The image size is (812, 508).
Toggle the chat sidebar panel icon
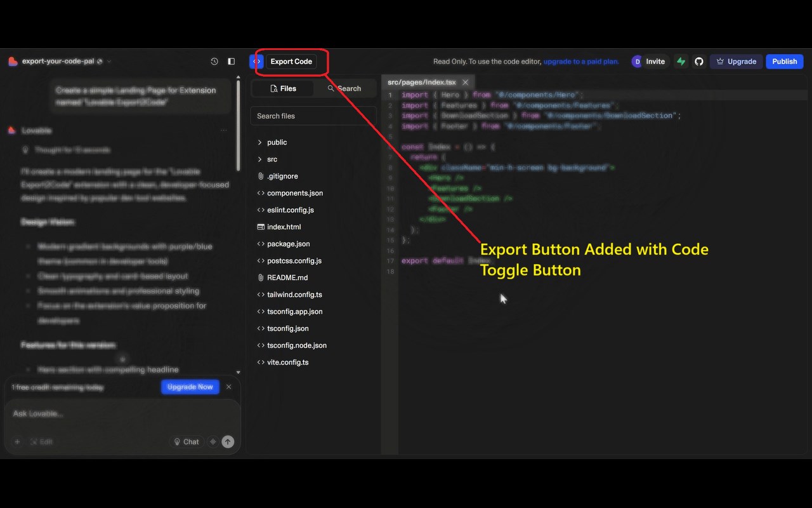pyautogui.click(x=232, y=62)
